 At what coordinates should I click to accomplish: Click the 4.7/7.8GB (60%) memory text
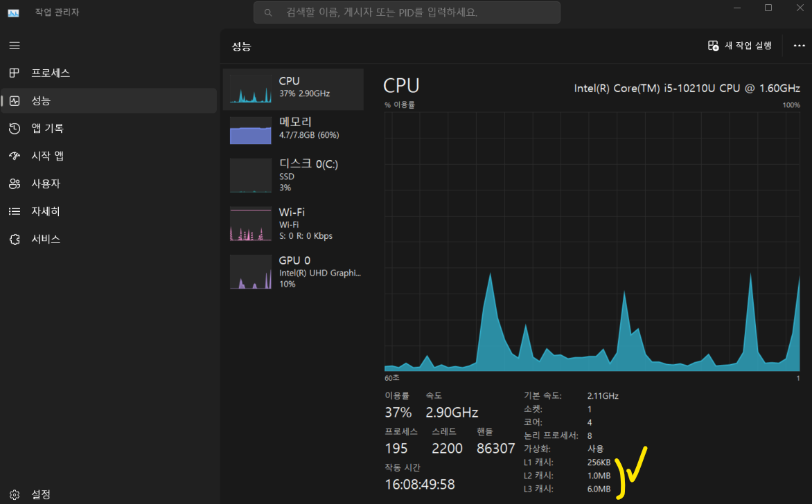(x=309, y=135)
